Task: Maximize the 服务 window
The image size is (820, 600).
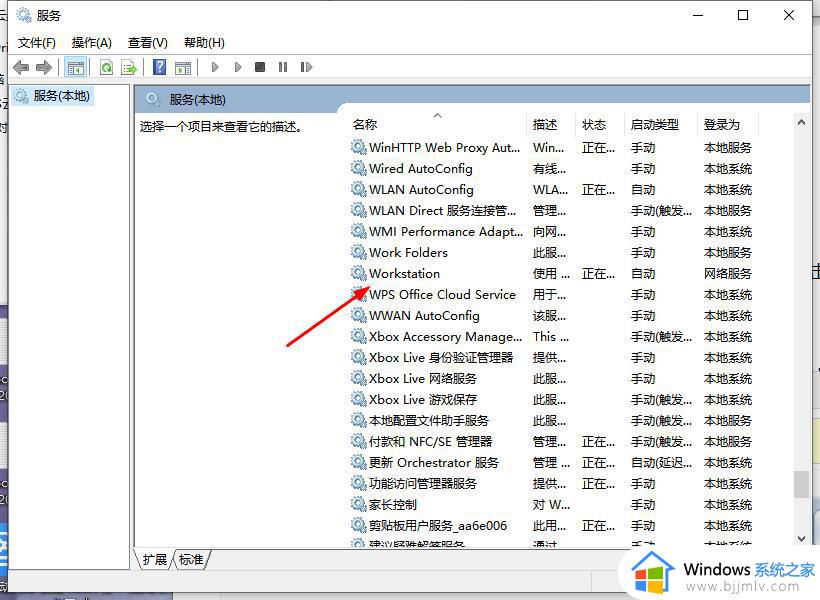Action: [x=743, y=15]
